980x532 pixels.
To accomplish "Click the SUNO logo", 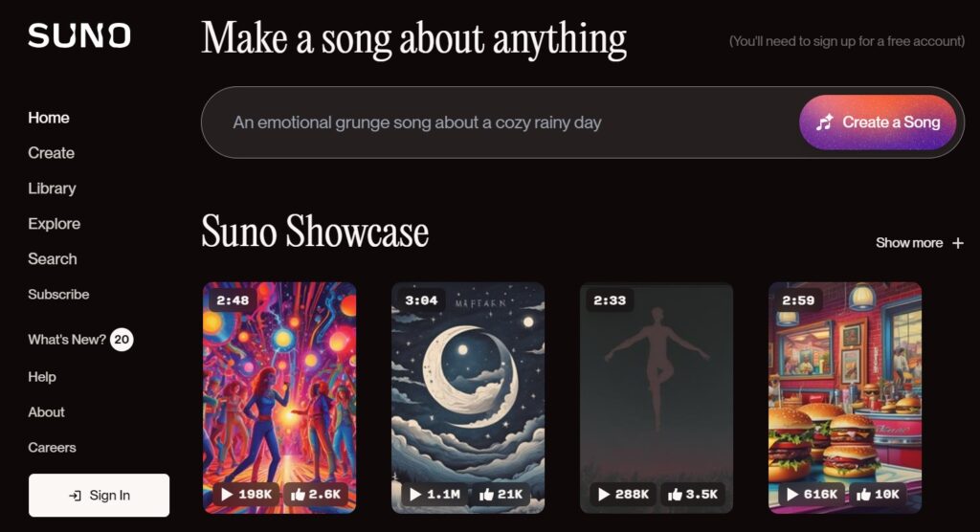I will [x=79, y=35].
